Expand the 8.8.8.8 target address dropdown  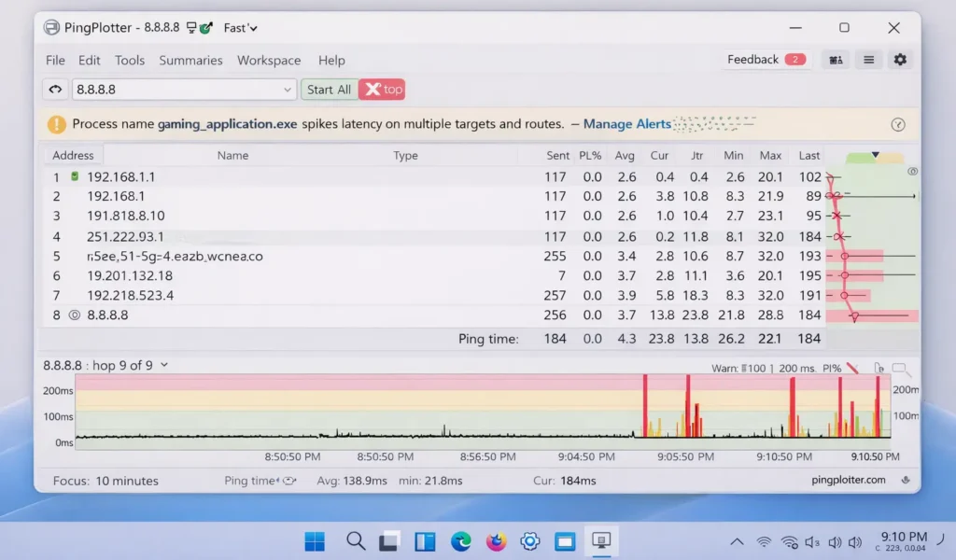pos(287,90)
